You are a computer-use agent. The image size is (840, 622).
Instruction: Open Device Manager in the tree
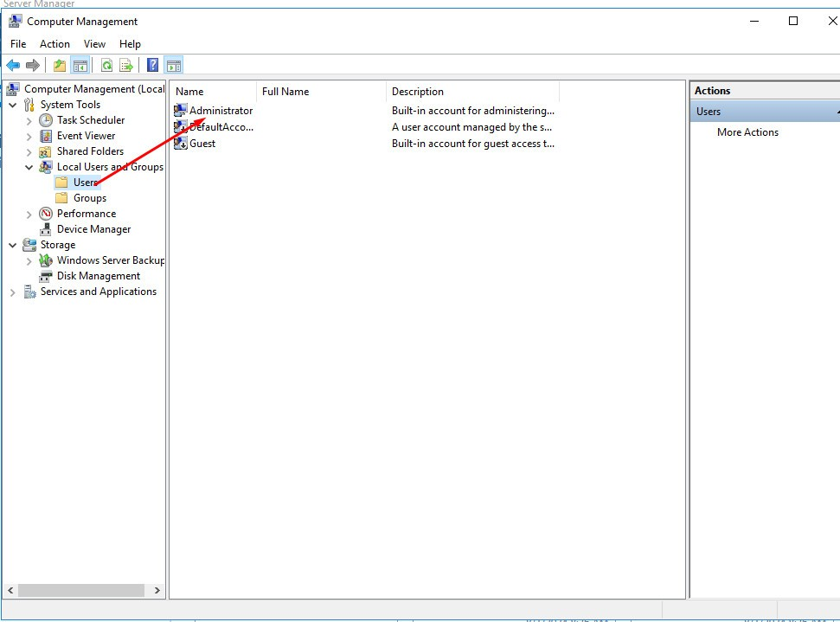pos(93,229)
